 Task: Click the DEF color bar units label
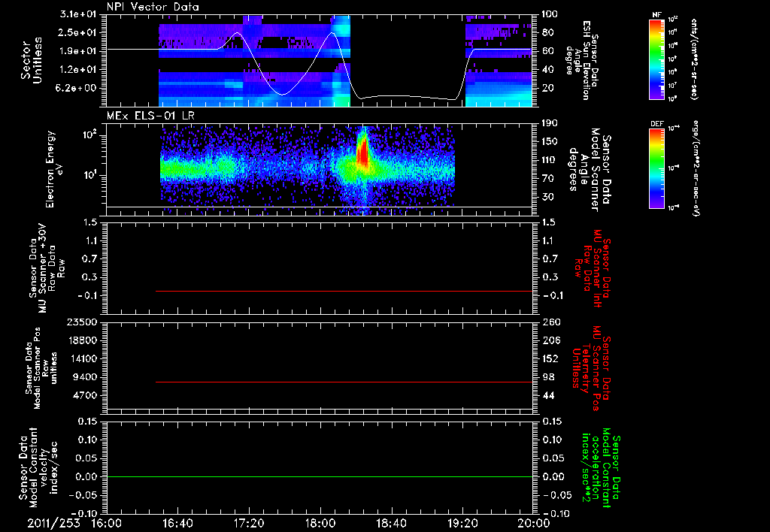(696, 168)
